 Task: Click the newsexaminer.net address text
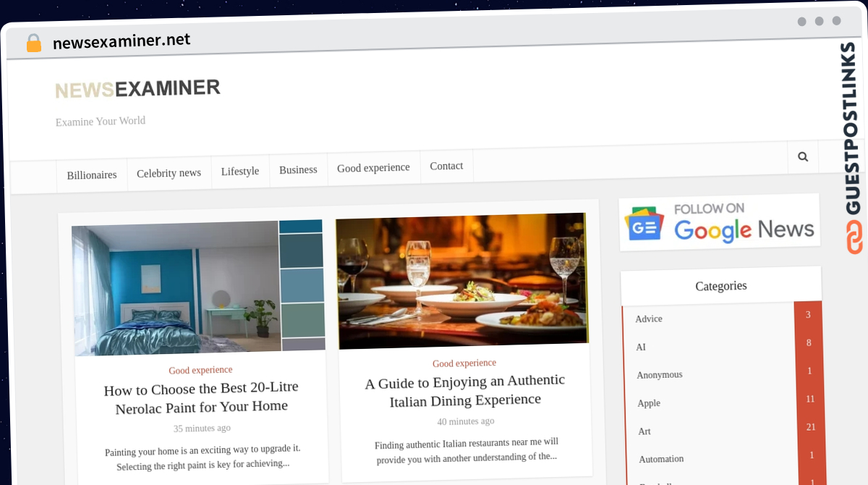point(122,41)
